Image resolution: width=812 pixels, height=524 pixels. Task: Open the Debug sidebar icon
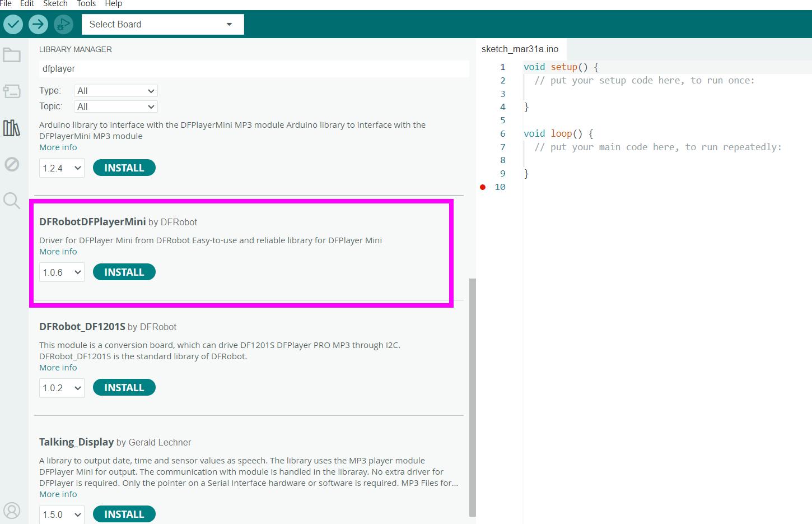click(x=12, y=164)
